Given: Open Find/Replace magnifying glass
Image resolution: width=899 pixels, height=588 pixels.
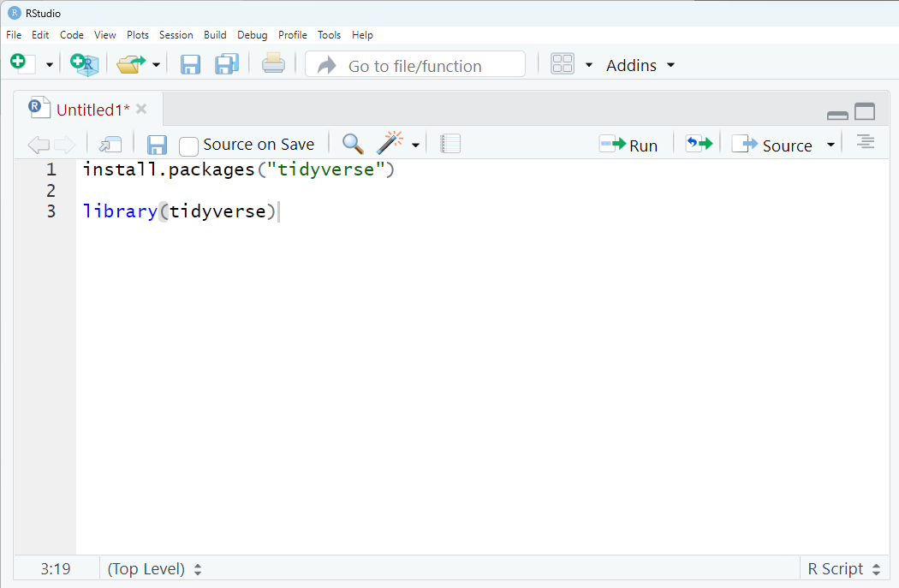Looking at the screenshot, I should coord(353,144).
